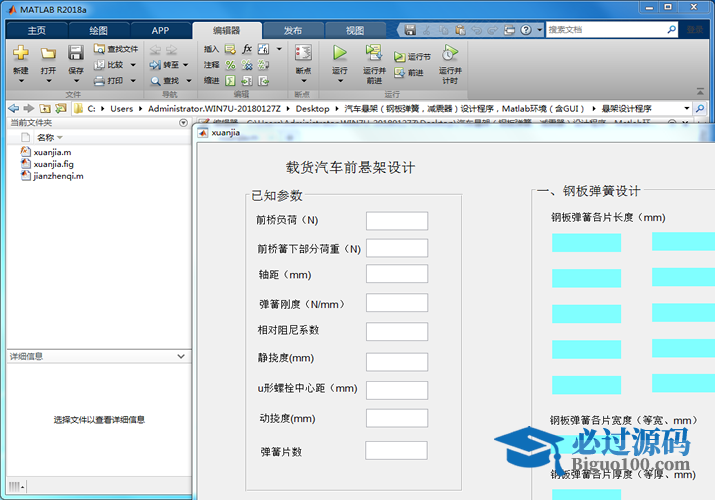Viewport: 715px width, 500px height.
Task: Switch to the Publish (发布) tab
Action: point(293,30)
